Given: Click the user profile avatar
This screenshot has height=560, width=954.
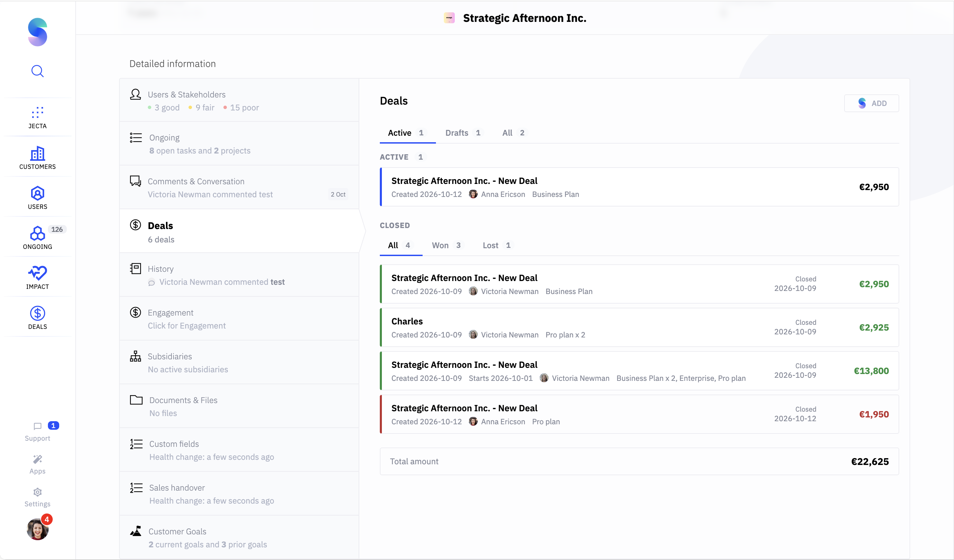Looking at the screenshot, I should coord(38,529).
